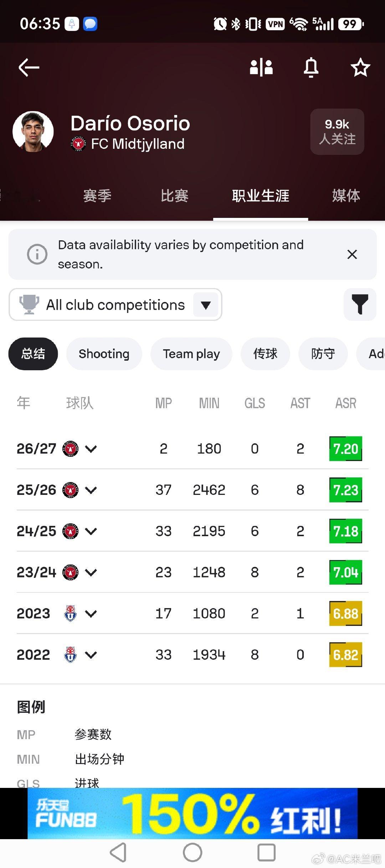Screen dimensions: 385x868
Task: Toggle the notification bell for Darío Osorio
Action: coord(311,67)
